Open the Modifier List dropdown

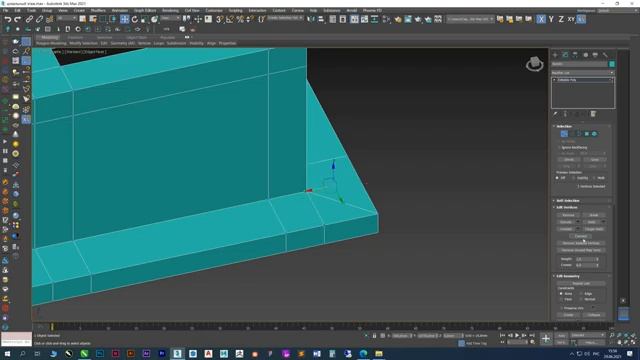pyautogui.click(x=582, y=73)
